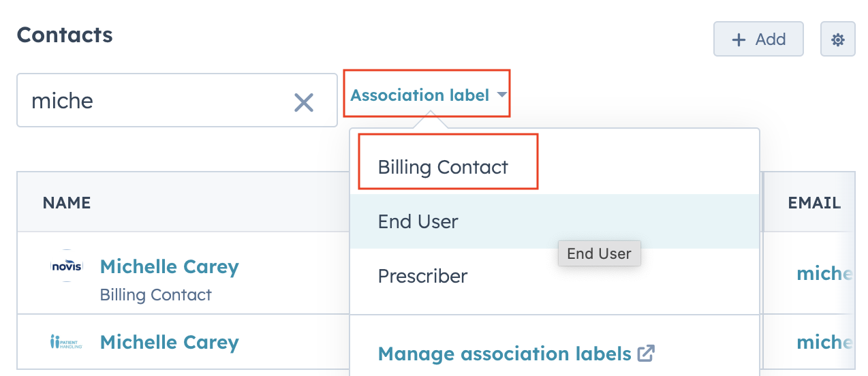Open the Manage association labels link
Screen dimensions: 868x376
click(x=504, y=354)
